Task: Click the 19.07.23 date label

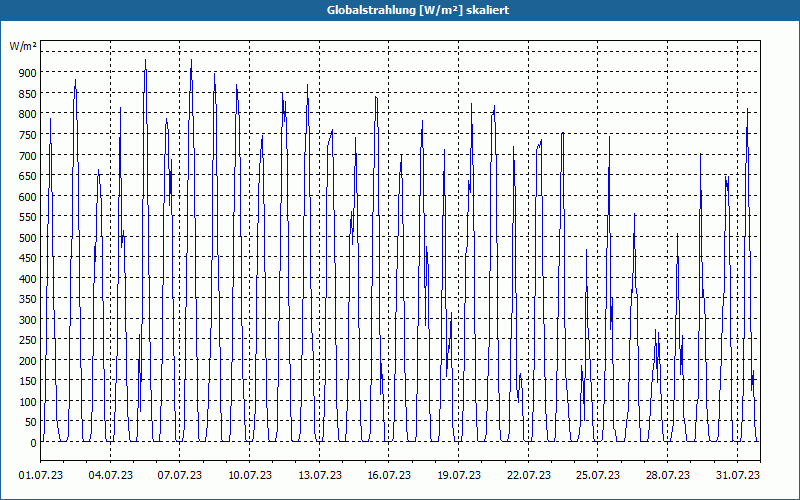Action: pyautogui.click(x=459, y=475)
